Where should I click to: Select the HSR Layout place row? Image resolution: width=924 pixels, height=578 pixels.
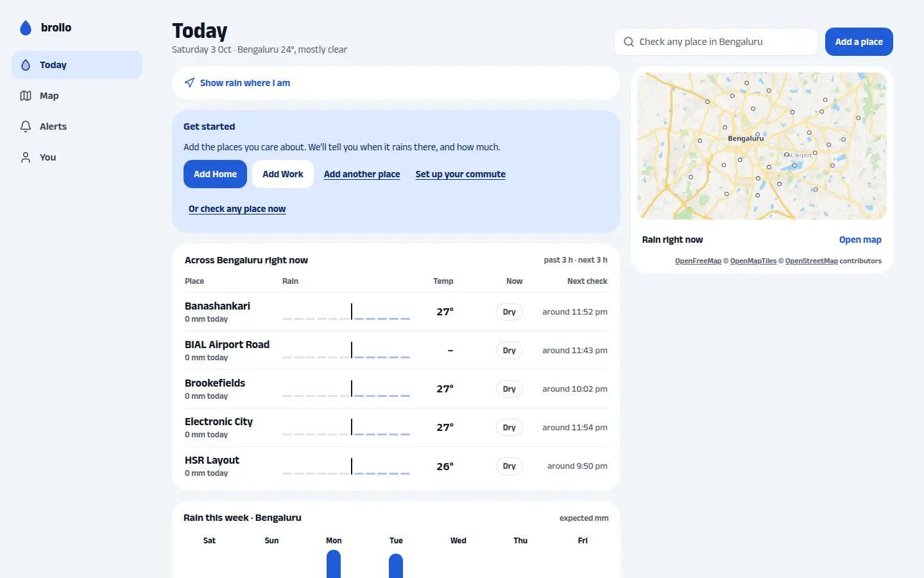[396, 466]
